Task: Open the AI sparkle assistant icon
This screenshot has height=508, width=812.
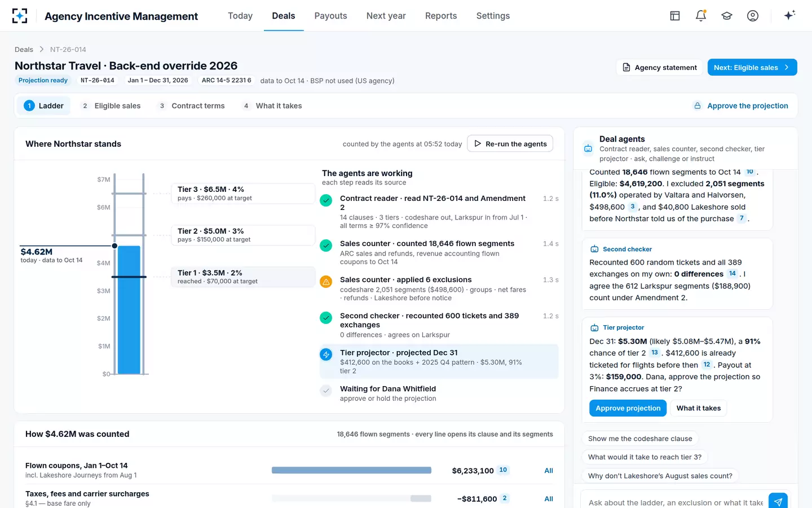Action: pyautogui.click(x=789, y=15)
